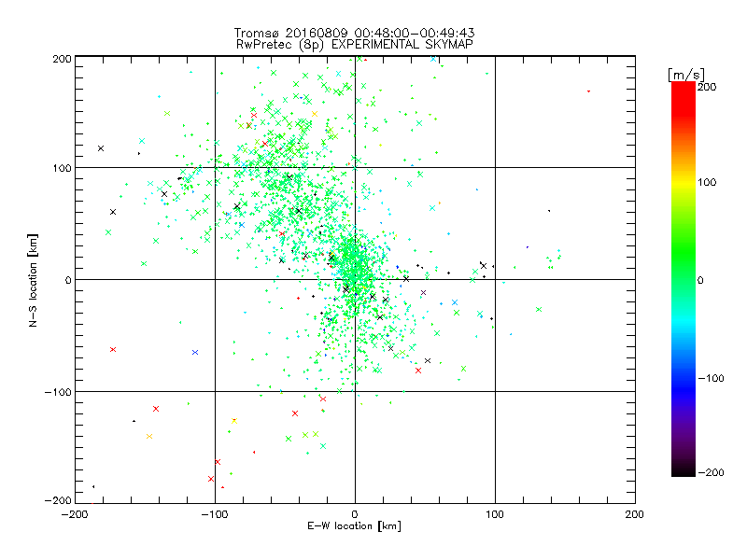The width and height of the screenshot is (747, 560).
Task: Click the N-S axis tick label "100"
Action: coord(62,168)
